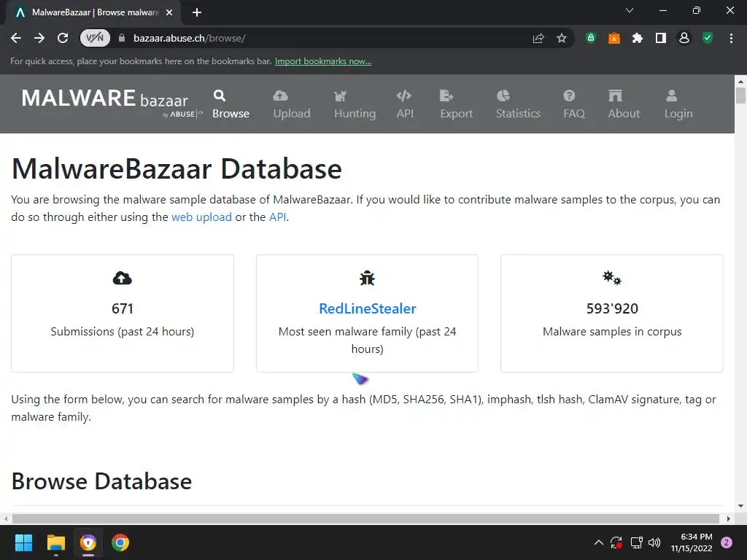Click the About building icon
The height and width of the screenshot is (560, 747).
coord(615,96)
